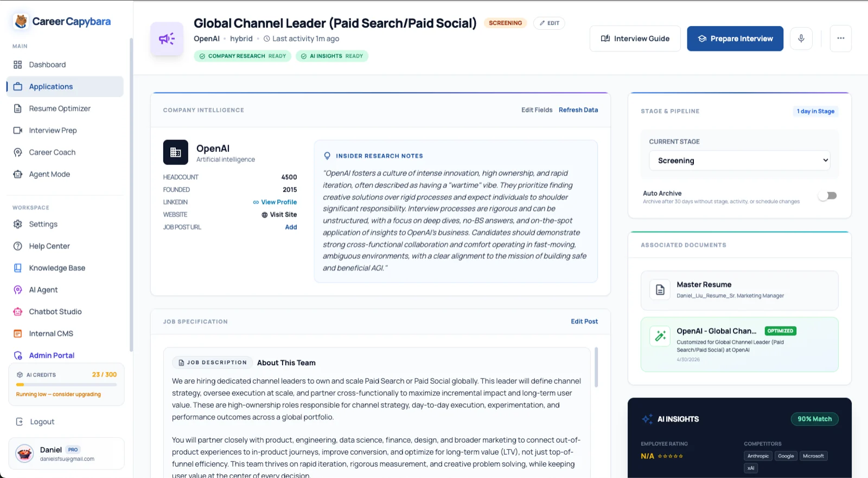
Task: Click the Anthropic competitor tag
Action: [758, 456]
